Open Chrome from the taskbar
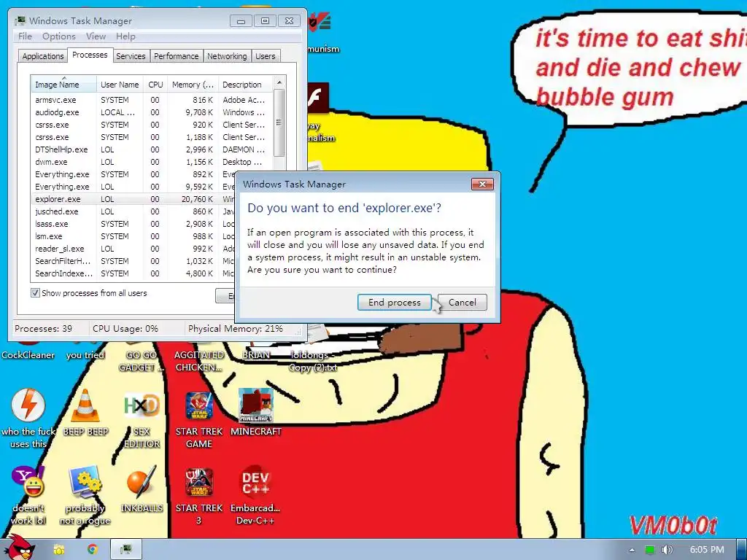 93,550
